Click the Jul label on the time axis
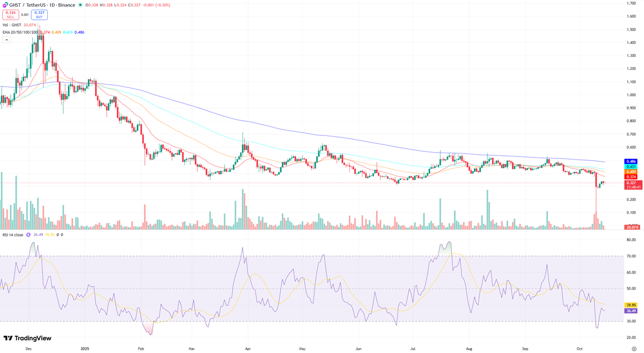This screenshot has width=644, height=353. tap(412, 348)
